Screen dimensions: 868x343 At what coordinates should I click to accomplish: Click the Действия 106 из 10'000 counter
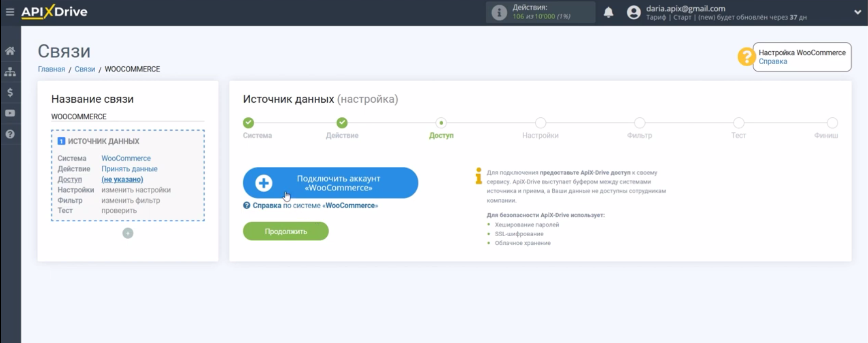tap(541, 12)
